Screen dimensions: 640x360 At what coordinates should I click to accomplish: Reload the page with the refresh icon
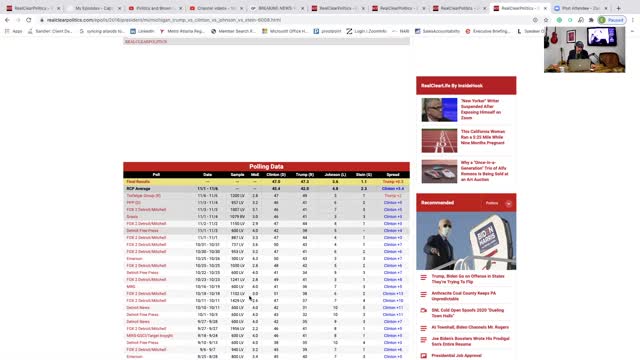pyautogui.click(x=29, y=20)
